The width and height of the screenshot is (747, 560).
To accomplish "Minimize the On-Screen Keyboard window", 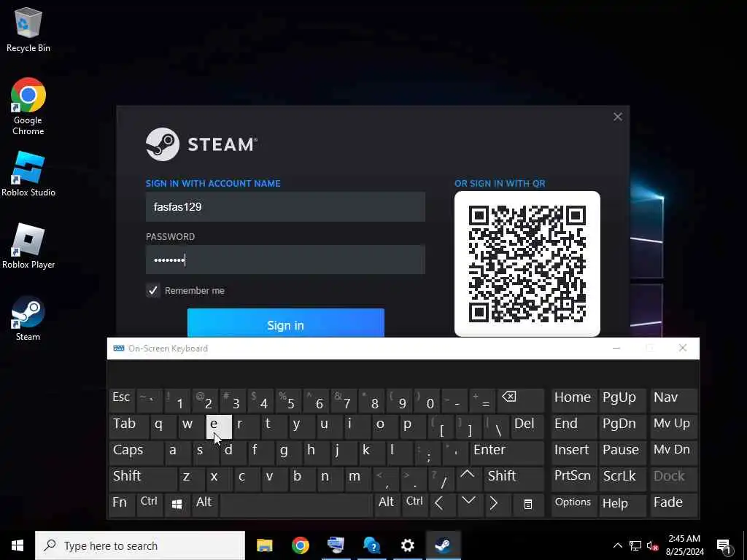I will click(616, 348).
